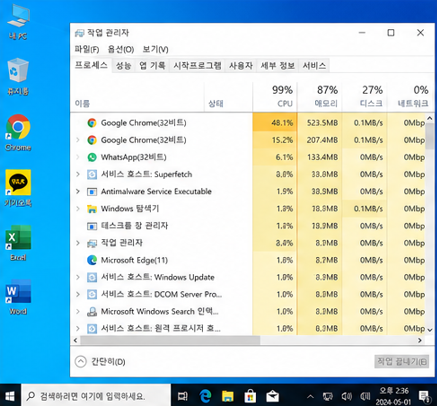Screen dimensions: 437x406
Task: Switch to the 성능 tab
Action: coord(123,66)
